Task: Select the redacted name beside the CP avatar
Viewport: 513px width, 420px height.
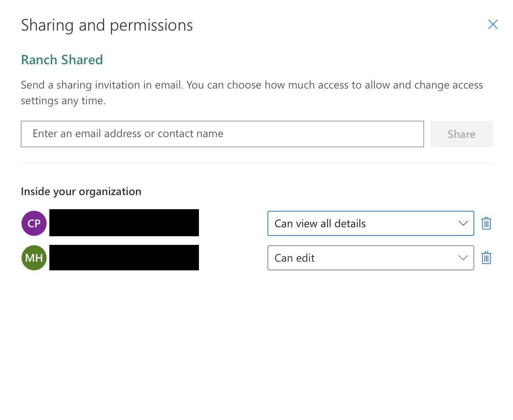Action: 124,223
